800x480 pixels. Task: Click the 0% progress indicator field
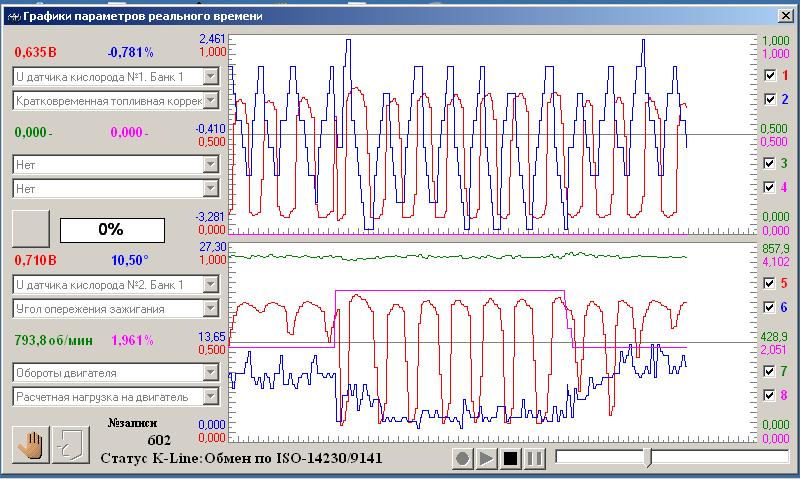pos(109,228)
